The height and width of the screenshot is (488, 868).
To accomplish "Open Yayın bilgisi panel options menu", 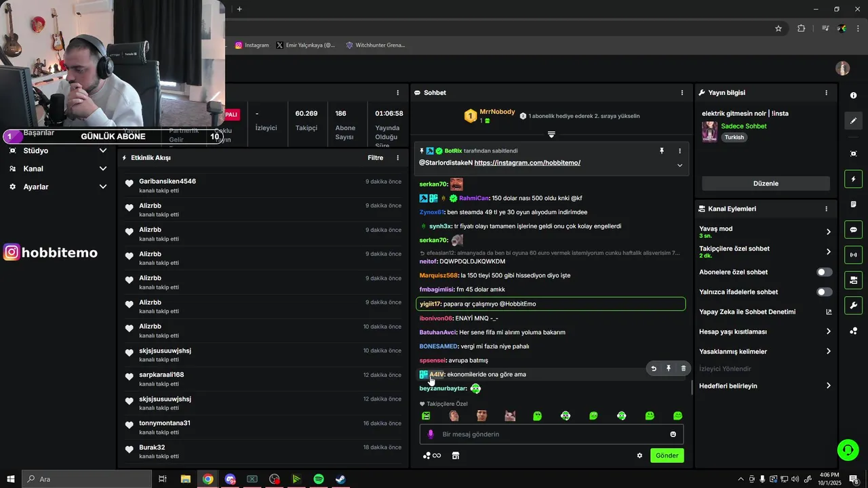I will click(x=826, y=92).
